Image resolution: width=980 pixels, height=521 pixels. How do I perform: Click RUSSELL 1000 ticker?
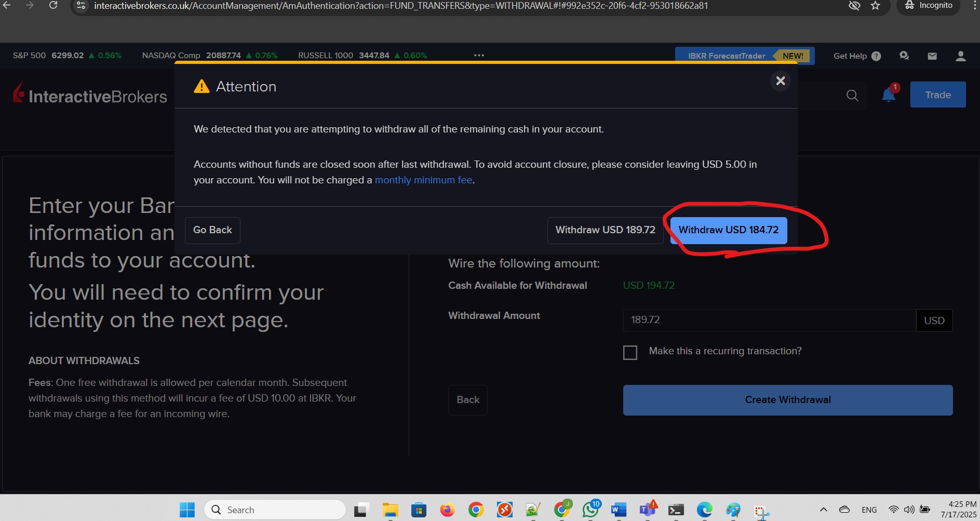pyautogui.click(x=363, y=55)
